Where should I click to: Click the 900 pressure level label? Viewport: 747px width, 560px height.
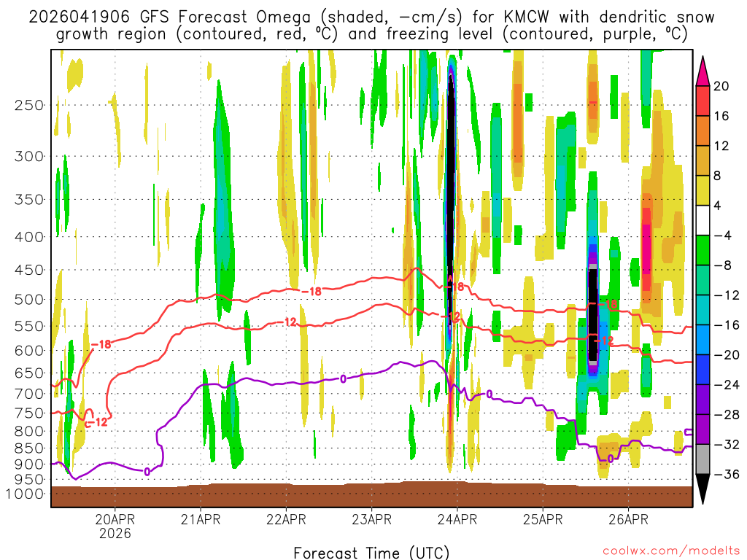coord(29,464)
